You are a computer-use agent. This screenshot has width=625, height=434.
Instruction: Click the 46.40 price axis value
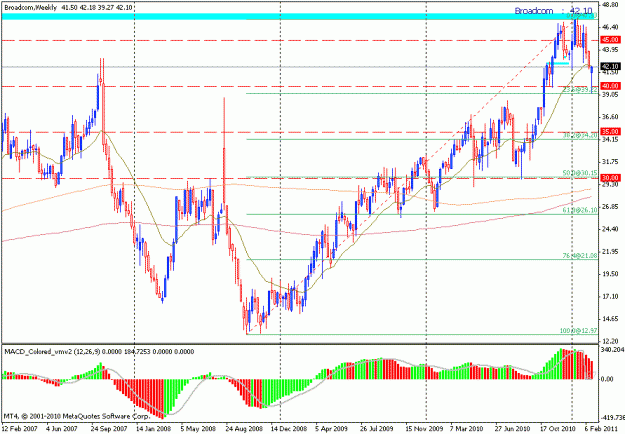coord(611,27)
